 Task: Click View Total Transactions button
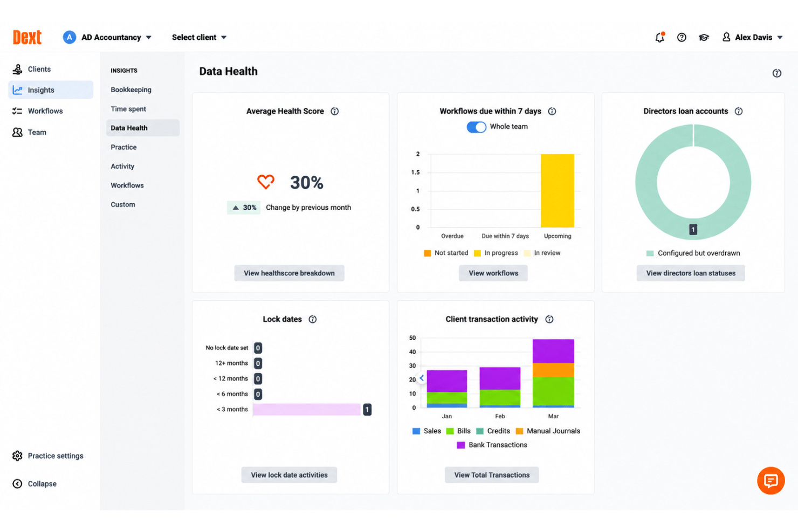pos(492,475)
